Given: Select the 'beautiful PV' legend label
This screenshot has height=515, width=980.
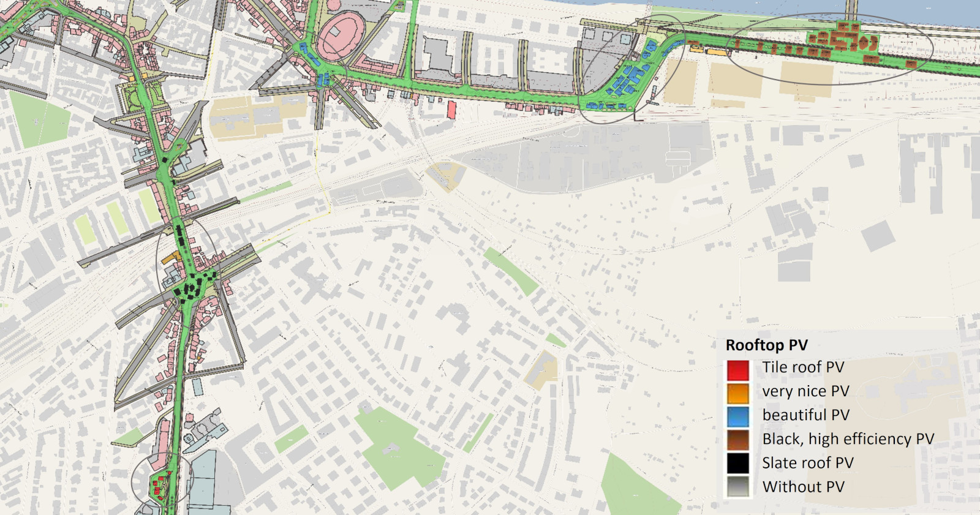Looking at the screenshot, I should pos(805,415).
